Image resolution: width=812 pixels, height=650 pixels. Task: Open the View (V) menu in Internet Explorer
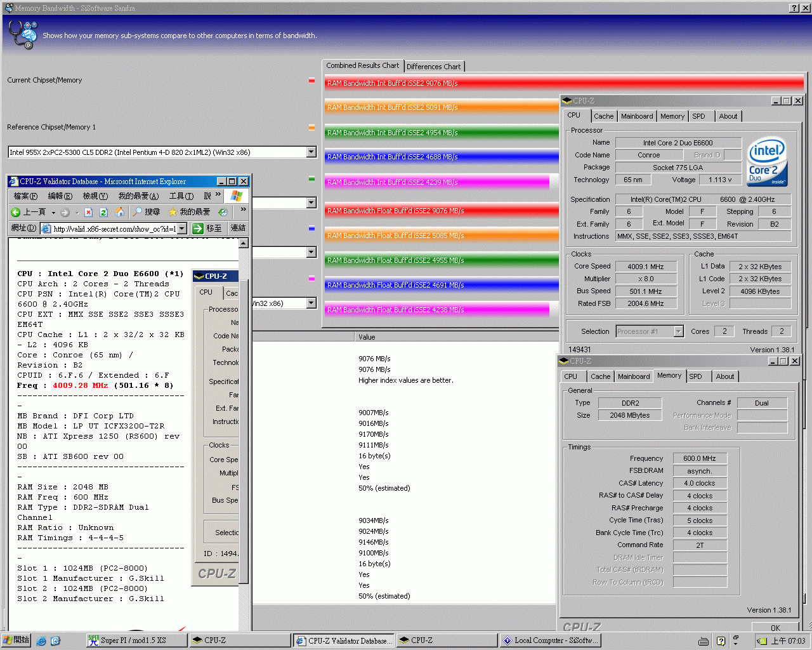(x=95, y=196)
